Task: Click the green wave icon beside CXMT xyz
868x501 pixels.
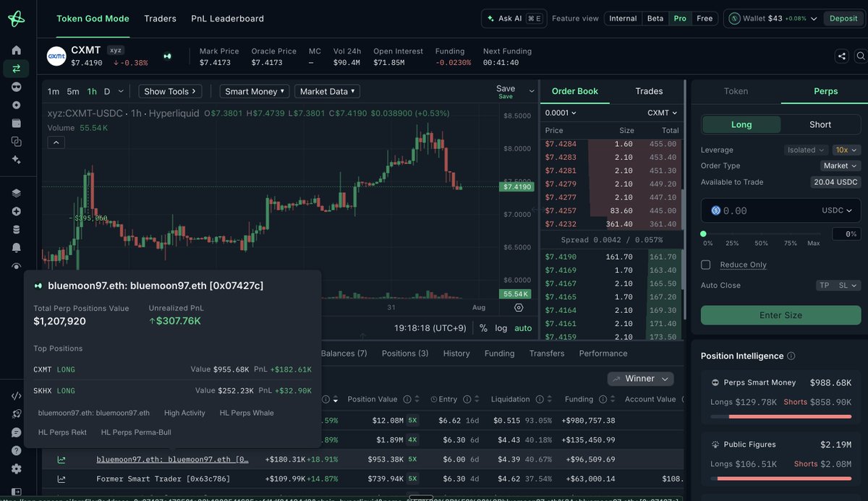Action: pos(168,56)
